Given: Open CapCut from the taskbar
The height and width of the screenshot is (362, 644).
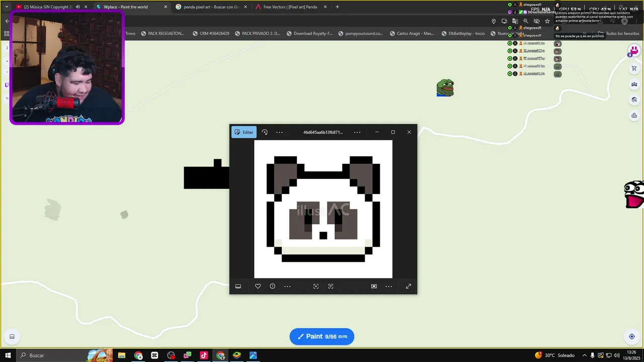Looking at the screenshot, I should pyautogui.click(x=154, y=355).
